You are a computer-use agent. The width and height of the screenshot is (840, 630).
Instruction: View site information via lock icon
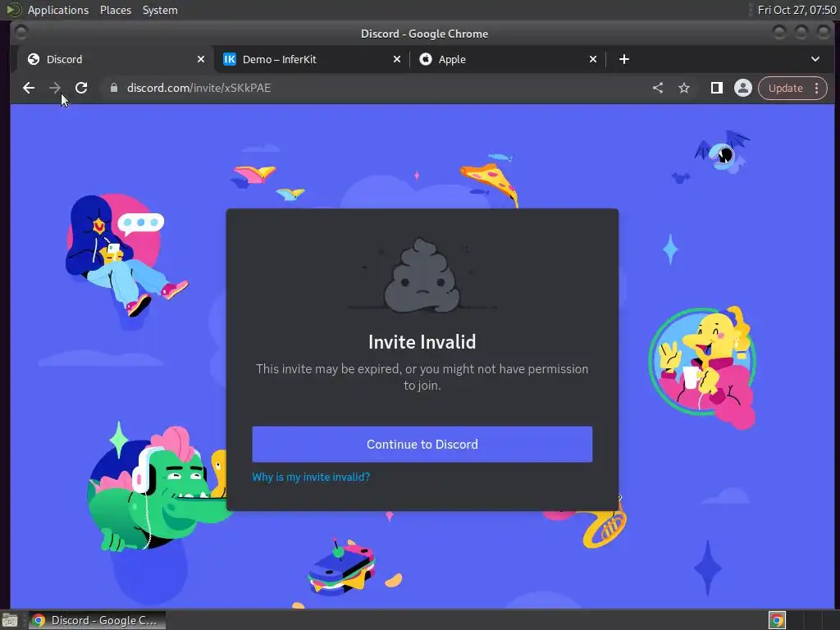pyautogui.click(x=113, y=88)
